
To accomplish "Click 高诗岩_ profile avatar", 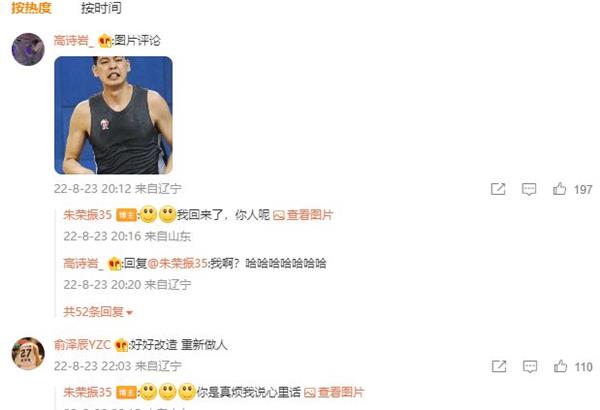I will point(28,49).
